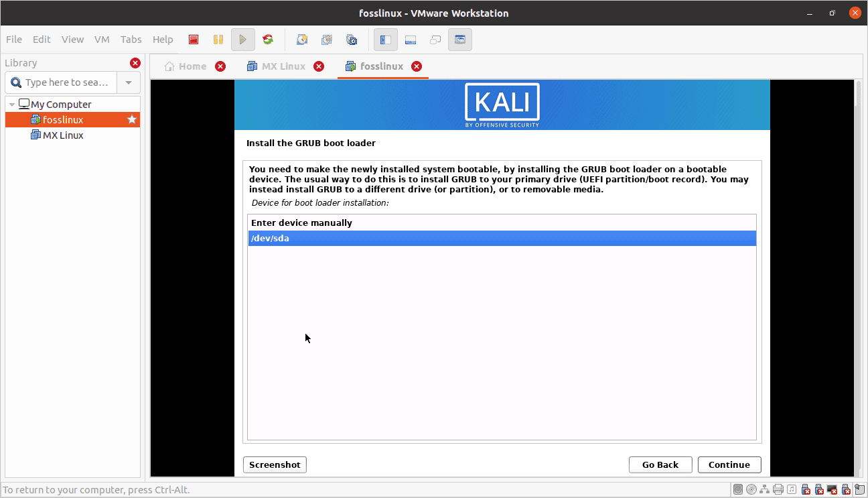
Task: Click the CD/DVD drive status bar icon
Action: pyautogui.click(x=751, y=489)
